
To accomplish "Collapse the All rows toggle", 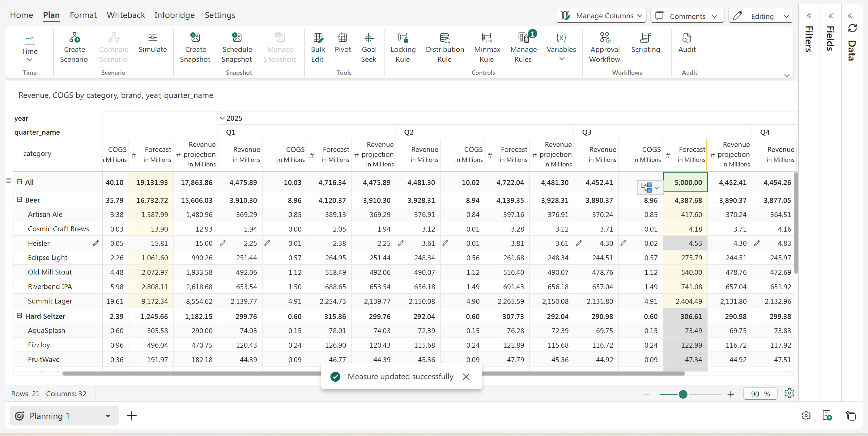I will point(19,182).
